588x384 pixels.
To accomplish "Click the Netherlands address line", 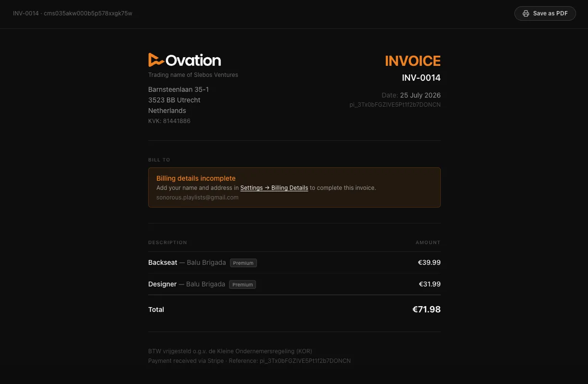I will (167, 111).
